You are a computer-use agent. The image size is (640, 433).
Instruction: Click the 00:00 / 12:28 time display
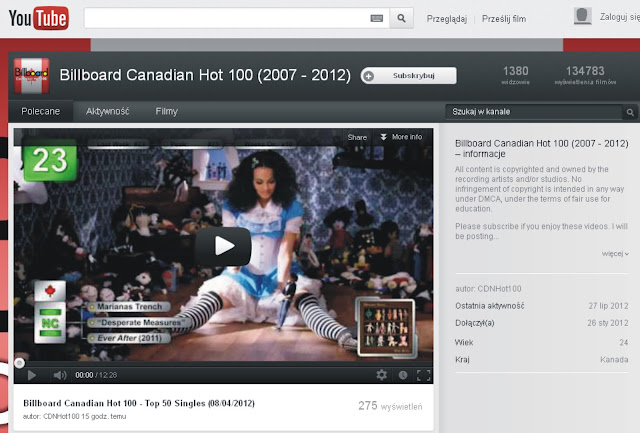click(x=96, y=375)
